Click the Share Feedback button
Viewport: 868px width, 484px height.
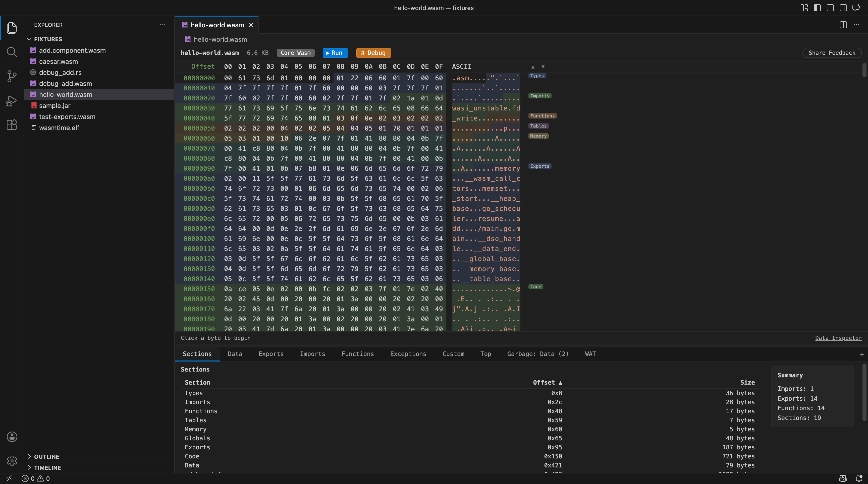click(832, 53)
